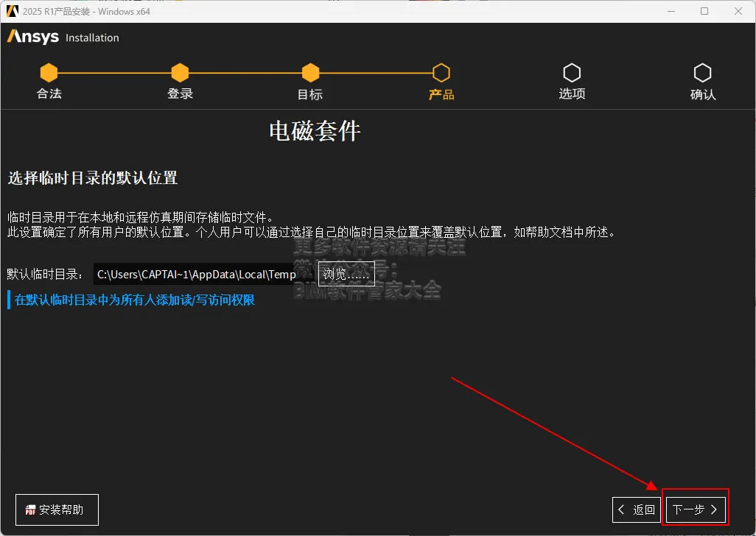Maximize the installer window
Image resolution: width=756 pixels, height=536 pixels.
tap(704, 11)
